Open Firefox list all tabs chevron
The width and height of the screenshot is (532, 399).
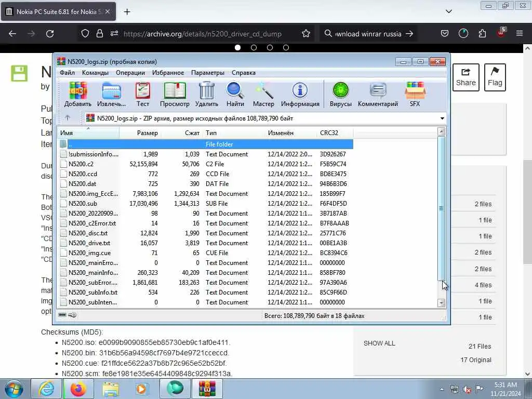click(448, 11)
